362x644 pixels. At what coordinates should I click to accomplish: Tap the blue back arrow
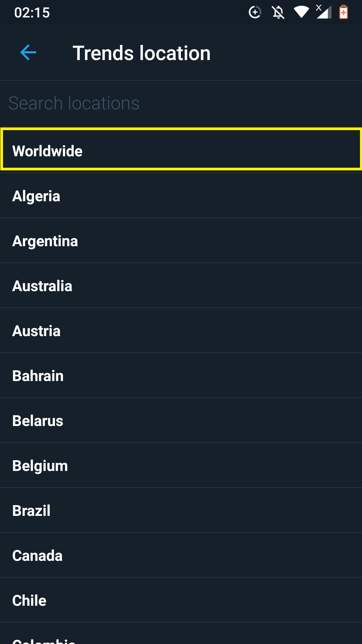coord(28,53)
